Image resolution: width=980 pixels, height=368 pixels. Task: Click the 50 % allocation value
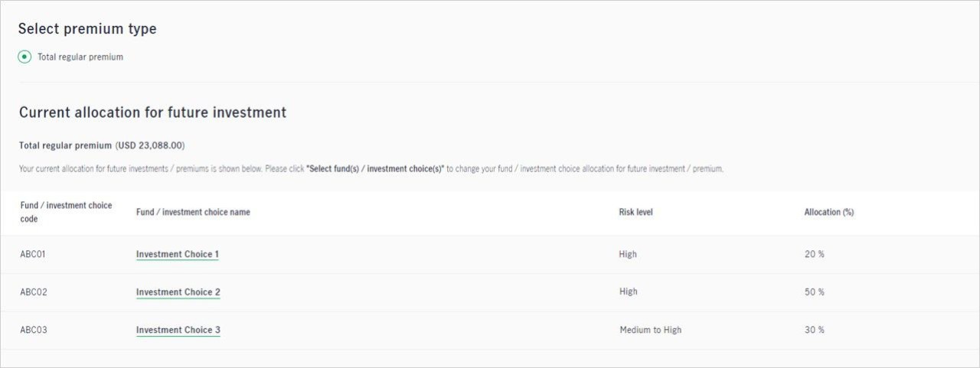click(815, 292)
